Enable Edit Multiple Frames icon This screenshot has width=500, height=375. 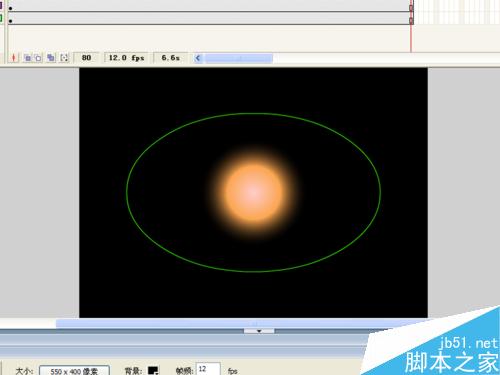click(51, 58)
